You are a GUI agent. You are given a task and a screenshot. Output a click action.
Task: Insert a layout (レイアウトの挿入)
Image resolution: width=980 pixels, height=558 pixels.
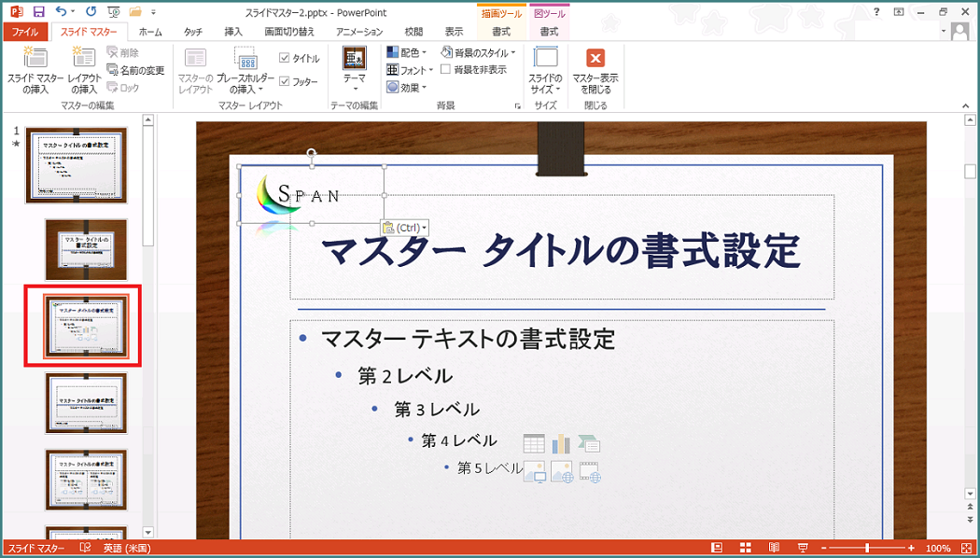click(84, 71)
